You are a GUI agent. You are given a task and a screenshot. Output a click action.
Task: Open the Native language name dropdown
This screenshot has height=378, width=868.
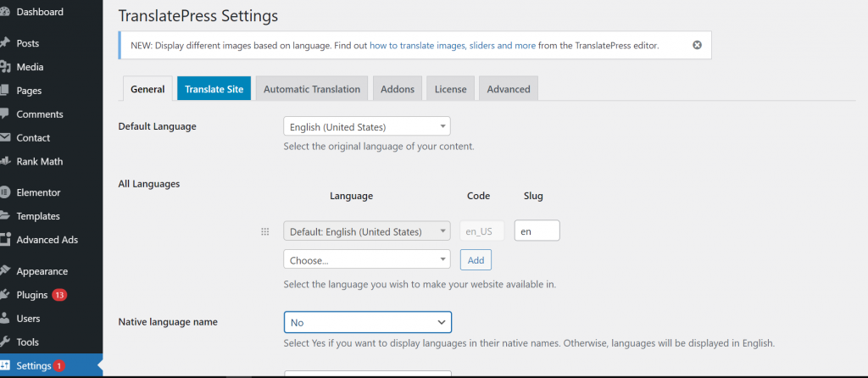(368, 322)
